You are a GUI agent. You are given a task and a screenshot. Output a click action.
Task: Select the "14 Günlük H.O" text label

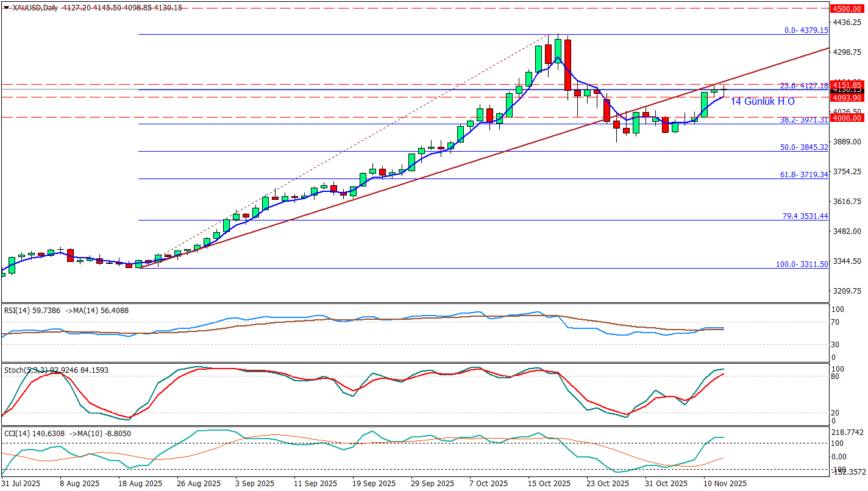[762, 101]
